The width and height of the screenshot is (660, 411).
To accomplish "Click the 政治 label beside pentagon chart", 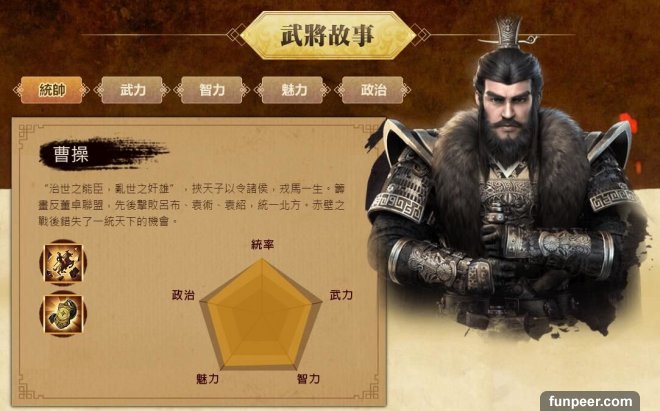I will (x=183, y=295).
